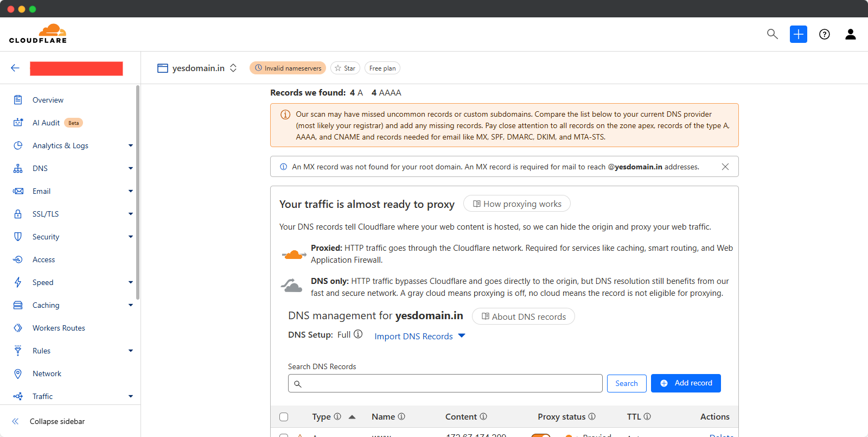Click the Invalid nameservers badge
Image resolution: width=868 pixels, height=437 pixels.
288,68
